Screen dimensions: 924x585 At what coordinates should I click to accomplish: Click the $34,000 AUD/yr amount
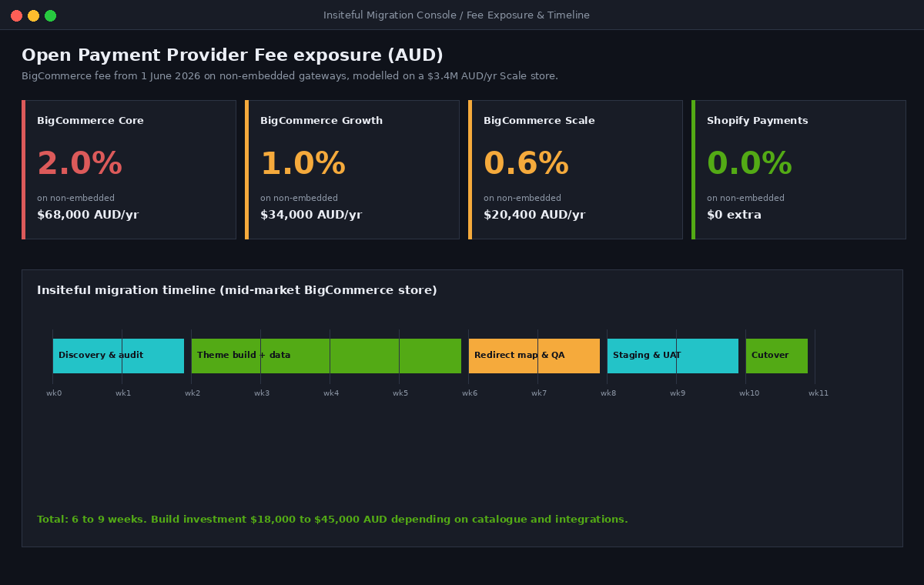(x=311, y=215)
